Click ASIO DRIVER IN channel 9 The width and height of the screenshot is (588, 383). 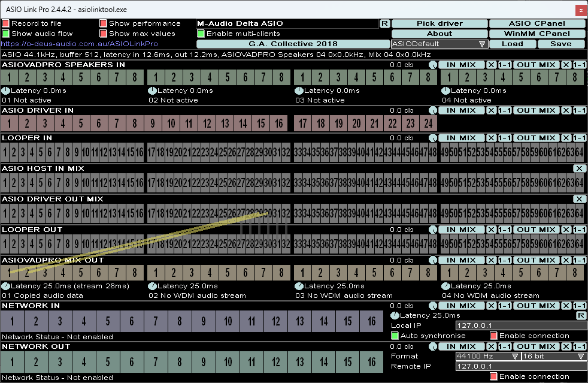pos(153,123)
